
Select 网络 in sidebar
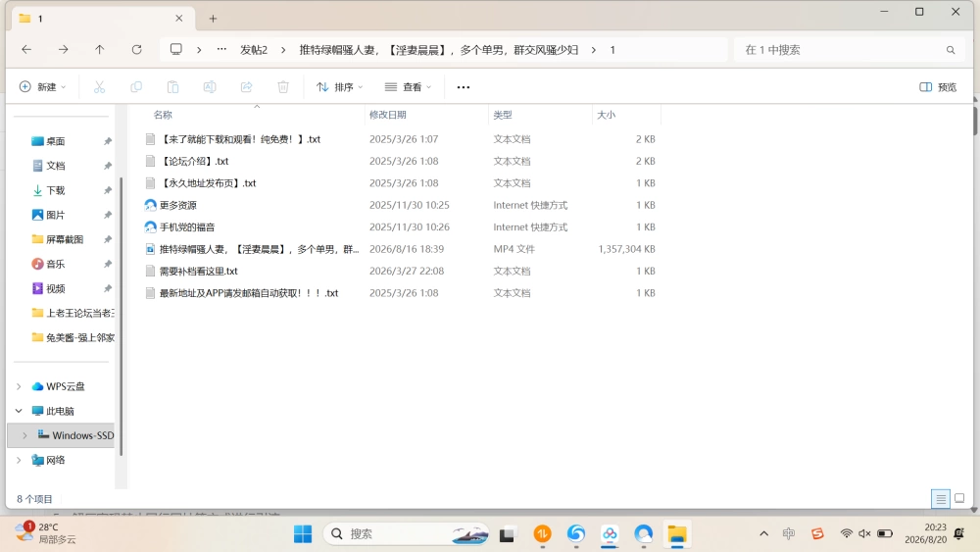pos(56,460)
